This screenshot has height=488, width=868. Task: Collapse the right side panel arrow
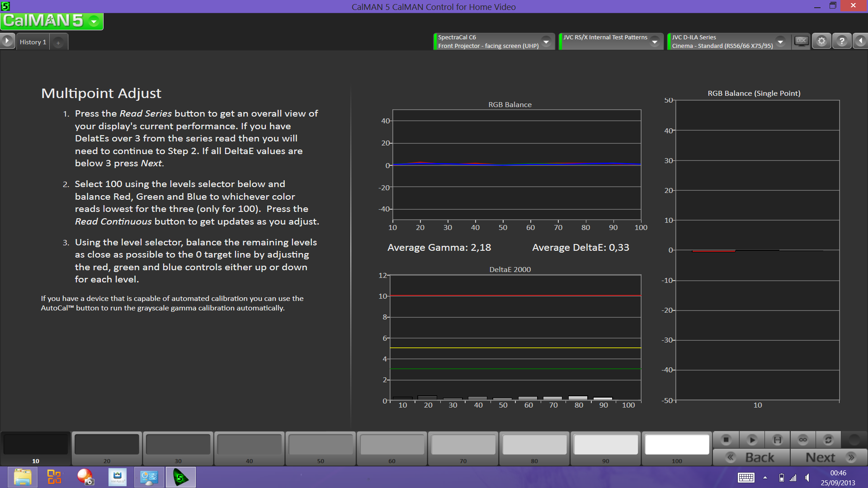[x=861, y=41]
